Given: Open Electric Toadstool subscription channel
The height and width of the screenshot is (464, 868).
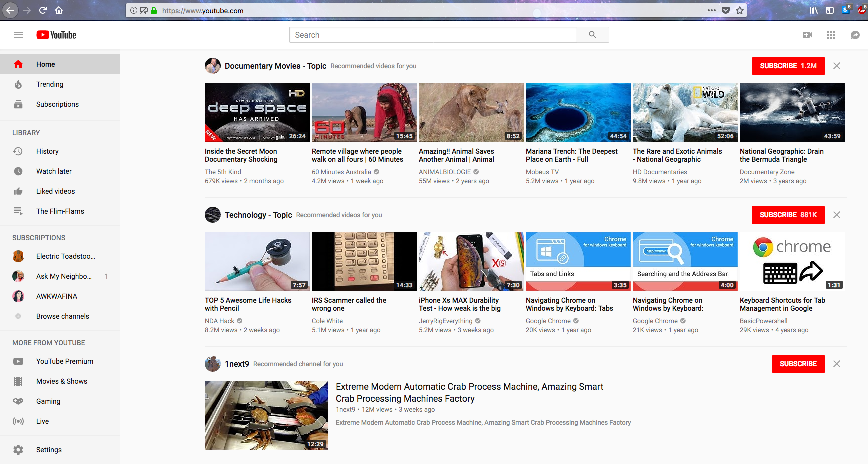Looking at the screenshot, I should click(x=60, y=256).
